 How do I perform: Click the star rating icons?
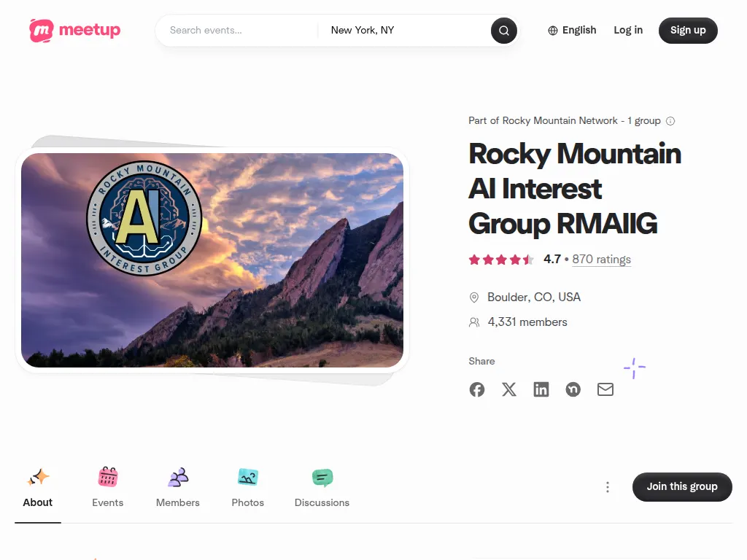pos(500,260)
